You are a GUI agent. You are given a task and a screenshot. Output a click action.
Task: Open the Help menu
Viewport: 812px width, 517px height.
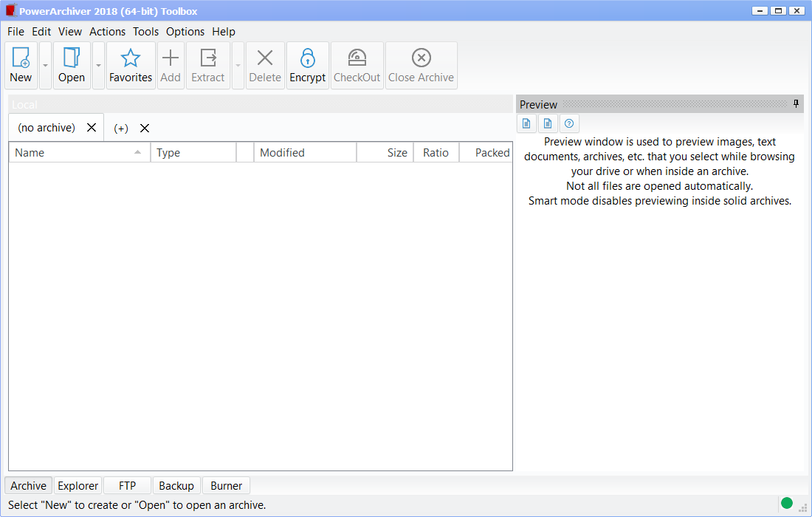point(223,32)
